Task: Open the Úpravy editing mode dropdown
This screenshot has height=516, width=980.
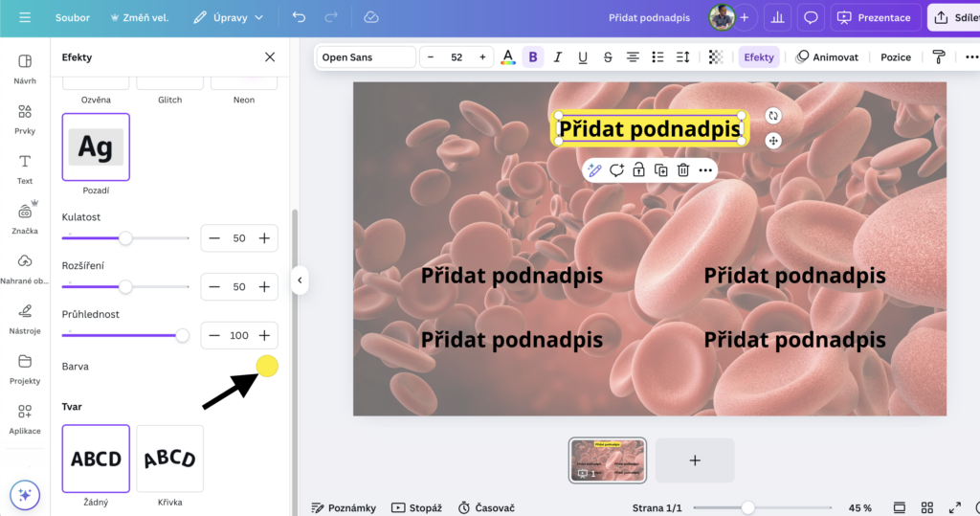Action: pyautogui.click(x=228, y=17)
